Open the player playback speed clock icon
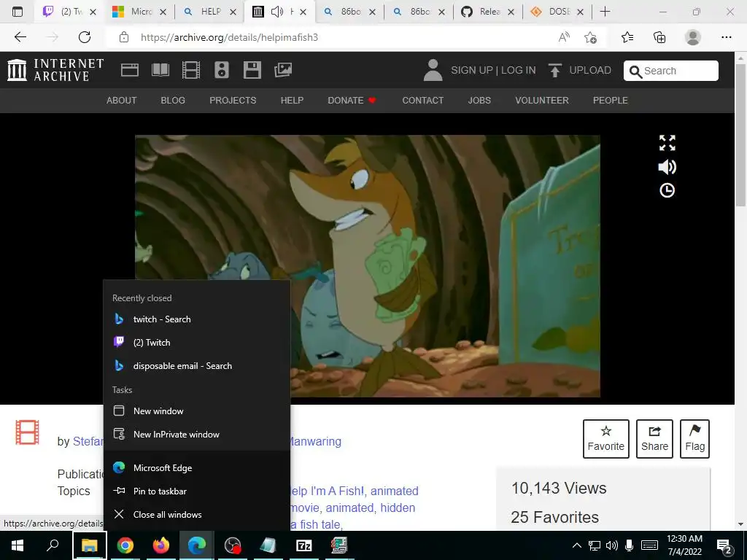The height and width of the screenshot is (560, 747). coord(667,190)
